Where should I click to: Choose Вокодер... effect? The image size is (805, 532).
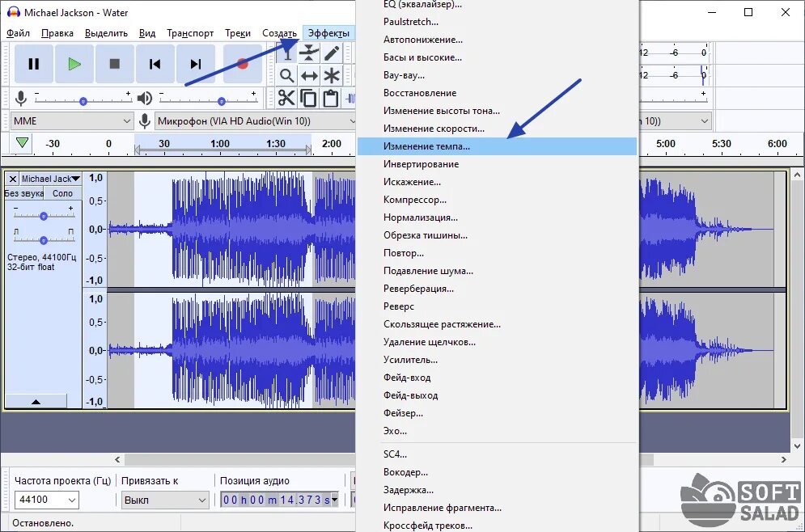(x=497, y=472)
